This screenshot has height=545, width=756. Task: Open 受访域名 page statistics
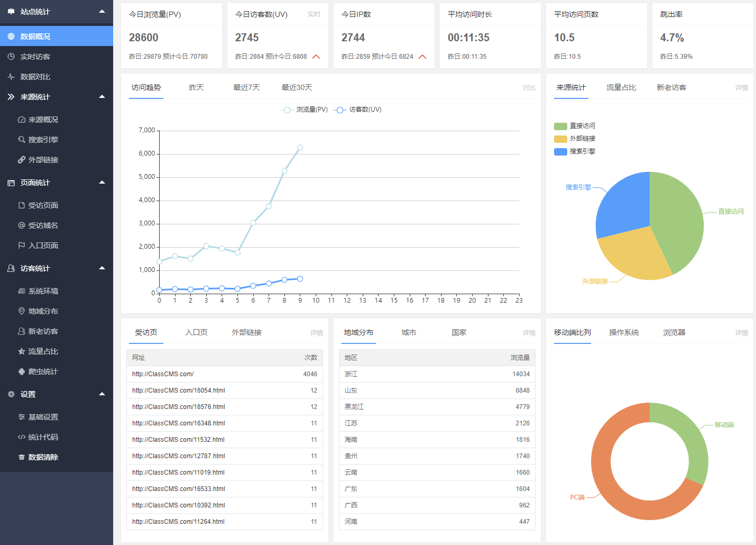(43, 225)
